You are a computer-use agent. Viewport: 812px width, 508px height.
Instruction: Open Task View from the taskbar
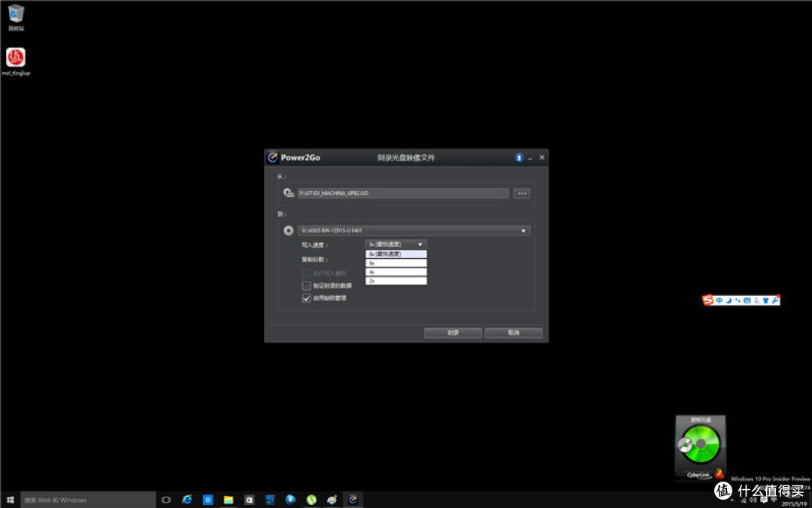[x=166, y=500]
